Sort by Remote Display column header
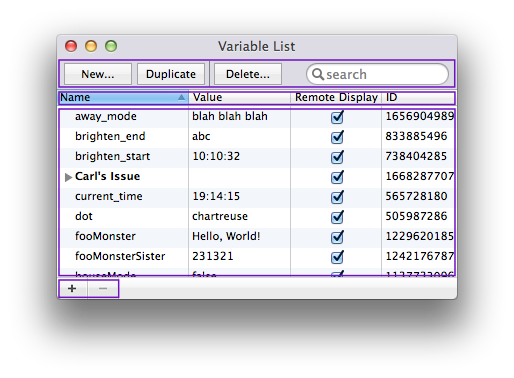Screen dimensions: 514x378 336,97
